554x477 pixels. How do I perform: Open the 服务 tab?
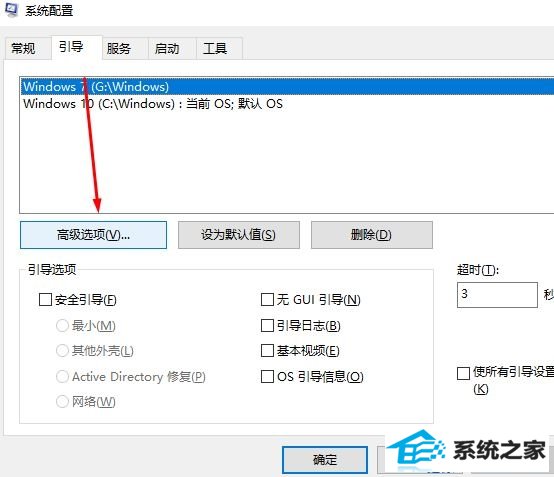point(119,48)
